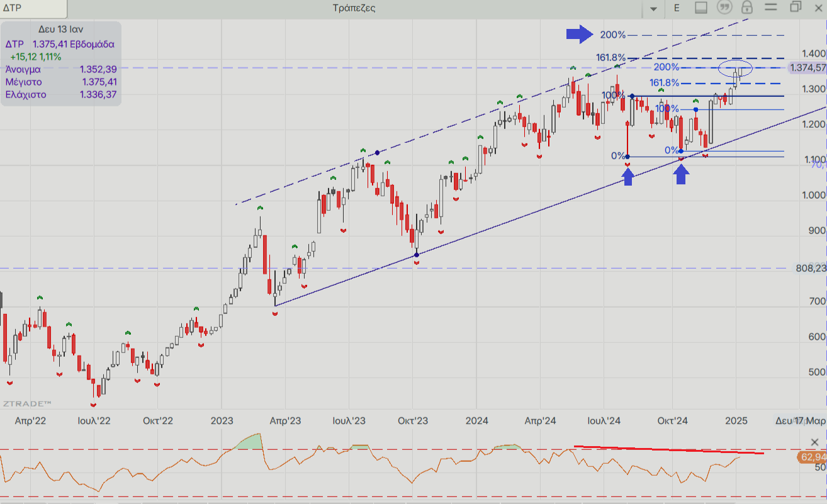Click the ΔΤΡ symbol field
The height and width of the screenshot is (504, 827).
coord(33,9)
